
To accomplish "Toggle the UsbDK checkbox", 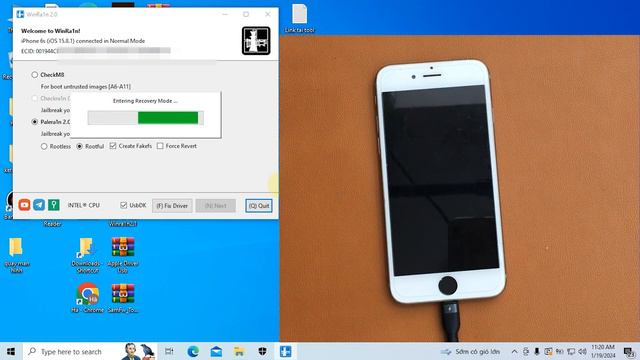I will click(124, 205).
